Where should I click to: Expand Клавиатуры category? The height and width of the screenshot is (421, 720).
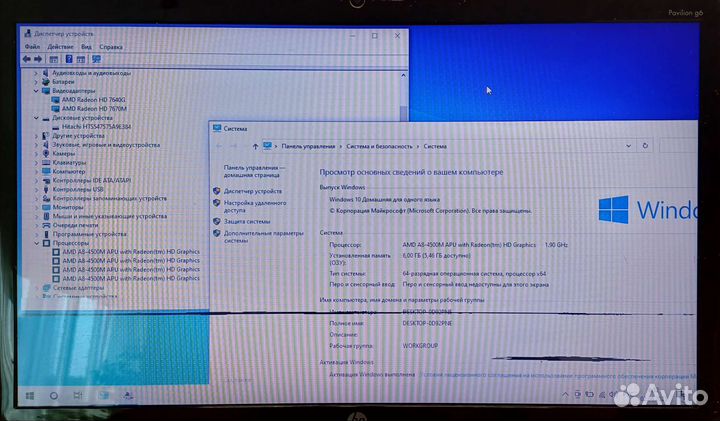pos(36,163)
